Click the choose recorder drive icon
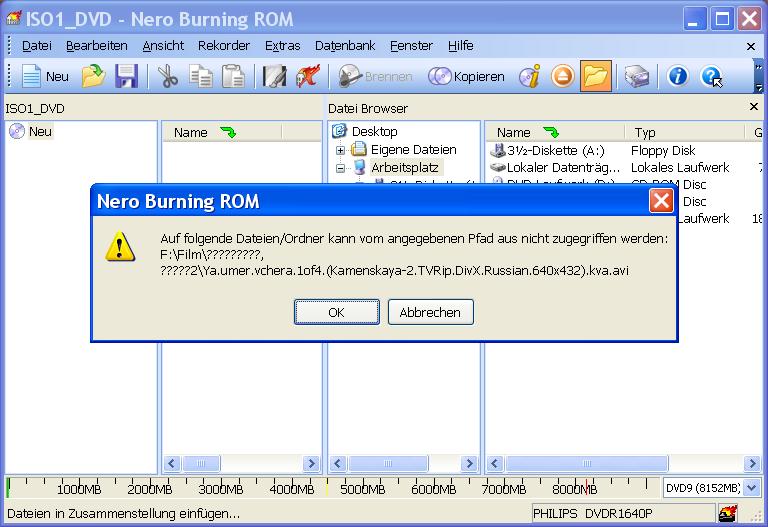The width and height of the screenshot is (768, 527). pos(636,76)
